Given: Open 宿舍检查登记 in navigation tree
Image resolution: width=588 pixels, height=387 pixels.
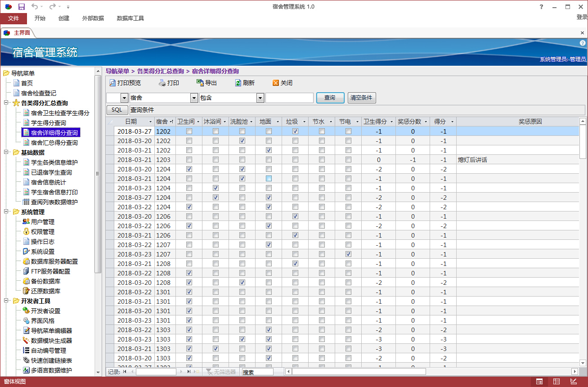Looking at the screenshot, I should [x=39, y=93].
